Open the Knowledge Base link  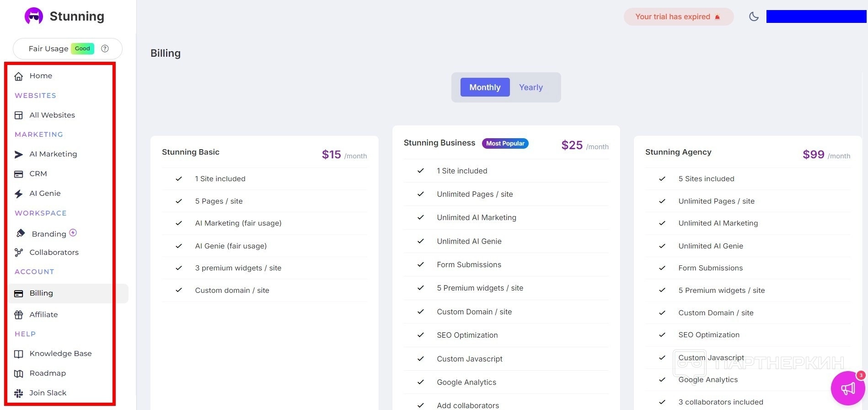coord(60,354)
